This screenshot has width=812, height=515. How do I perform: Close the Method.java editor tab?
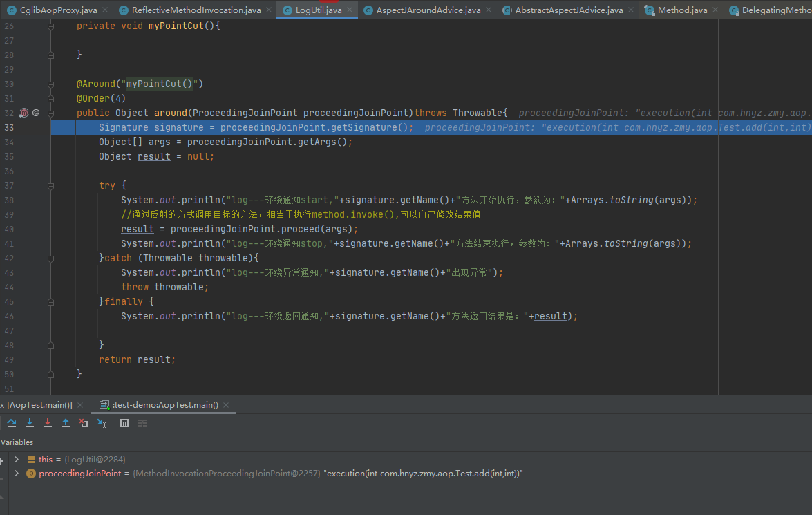pyautogui.click(x=715, y=10)
